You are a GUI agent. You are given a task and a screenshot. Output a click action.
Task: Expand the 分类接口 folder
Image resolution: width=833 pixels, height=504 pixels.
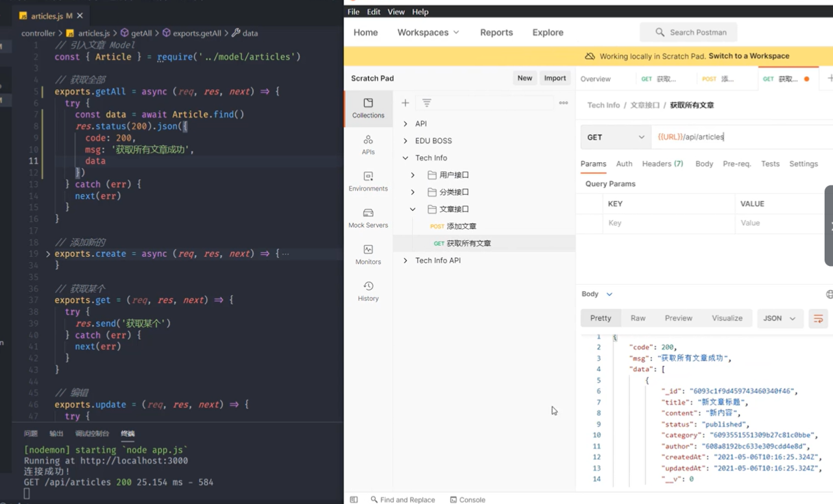point(413,192)
